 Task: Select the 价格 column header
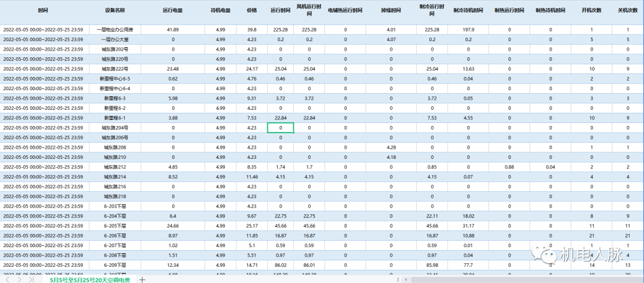(x=252, y=11)
